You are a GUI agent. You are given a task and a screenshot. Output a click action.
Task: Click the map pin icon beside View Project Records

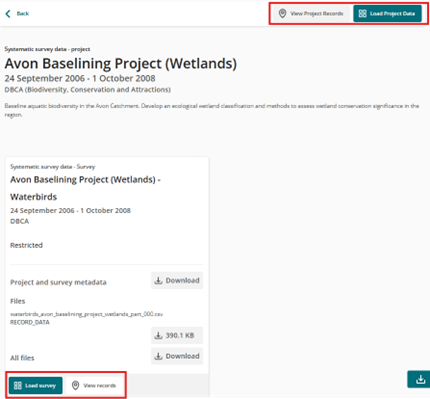coord(282,13)
